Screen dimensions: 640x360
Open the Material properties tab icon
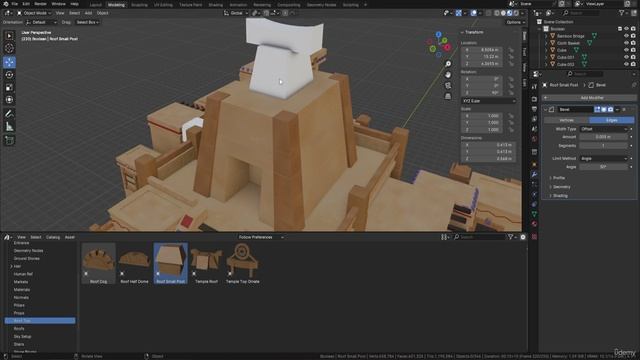pyautogui.click(x=534, y=224)
